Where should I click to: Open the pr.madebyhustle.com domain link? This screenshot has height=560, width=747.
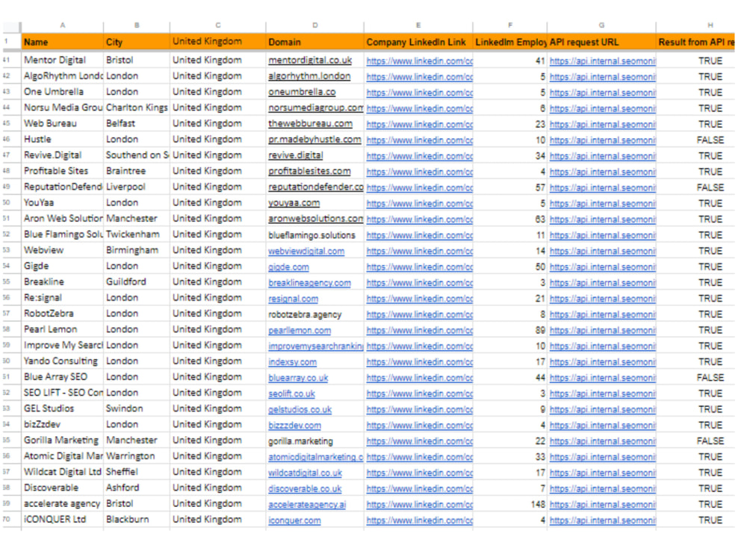(314, 140)
